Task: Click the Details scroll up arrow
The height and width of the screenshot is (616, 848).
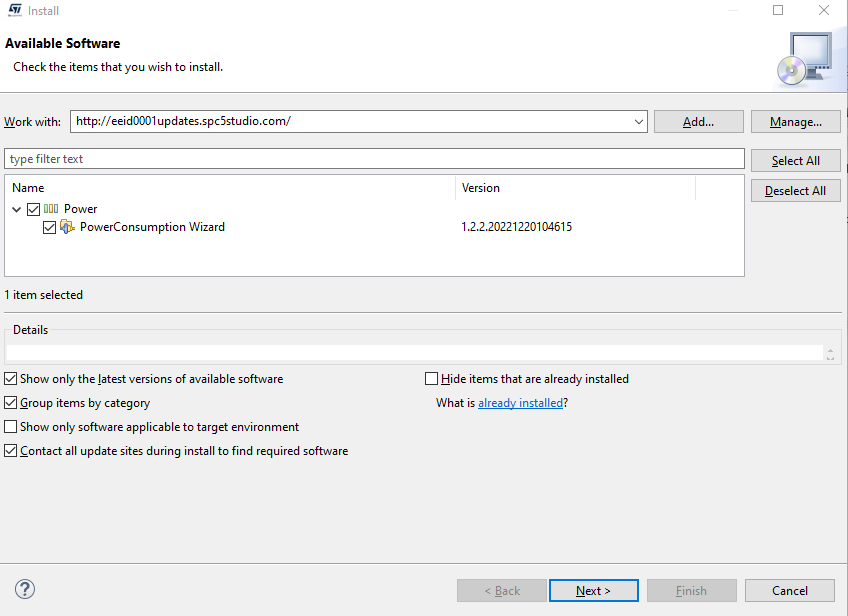Action: pyautogui.click(x=831, y=350)
